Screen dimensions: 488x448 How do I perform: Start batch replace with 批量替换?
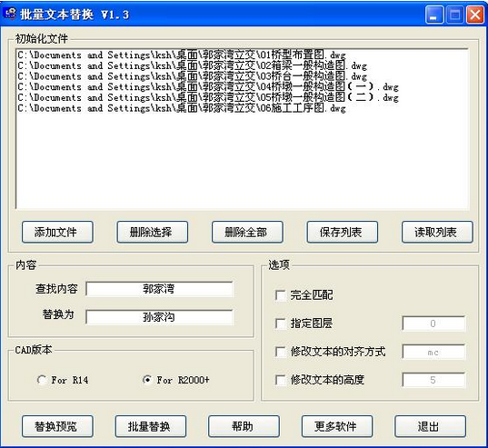point(151,426)
